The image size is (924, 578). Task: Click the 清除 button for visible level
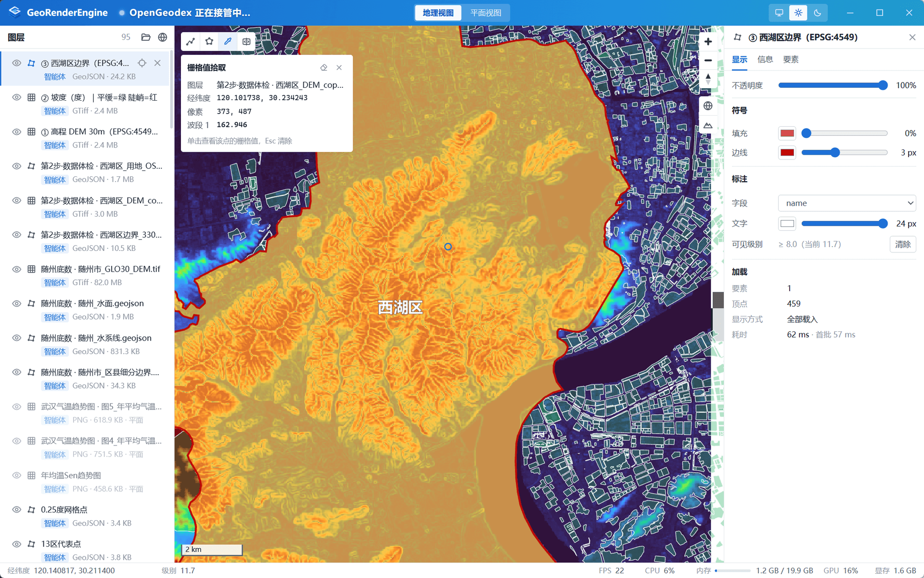pyautogui.click(x=903, y=244)
